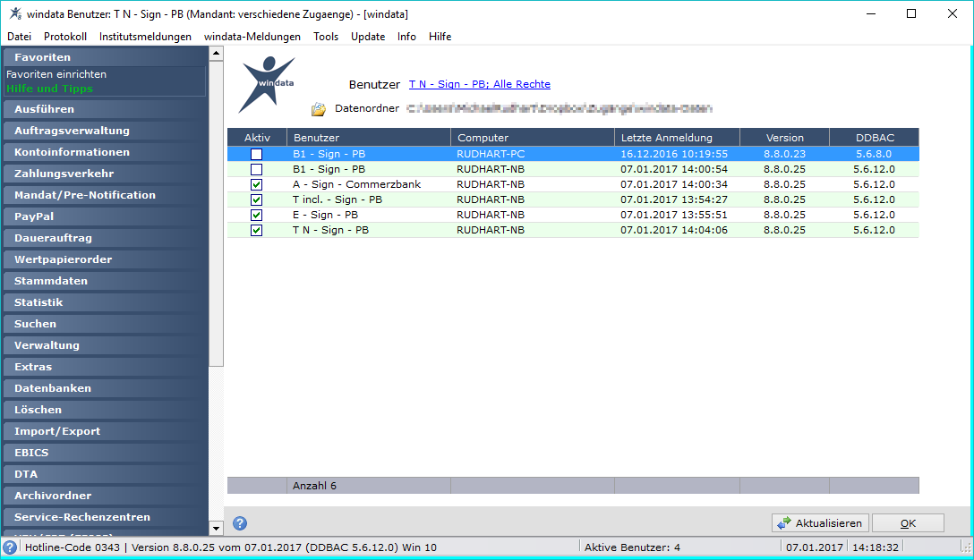The height and width of the screenshot is (560, 974).
Task: Select the 'A - Sign - Commerzbank' user cell
Action: point(369,184)
